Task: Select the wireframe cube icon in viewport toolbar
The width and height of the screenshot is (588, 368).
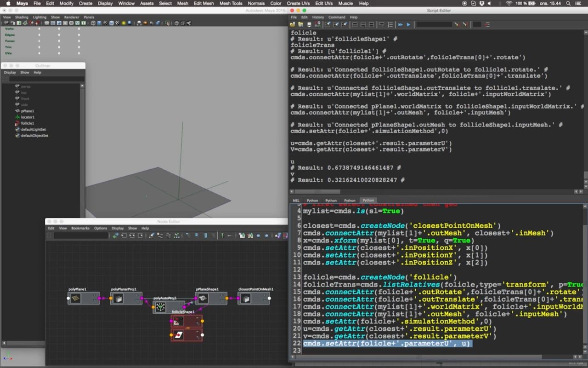Action: coord(93,23)
